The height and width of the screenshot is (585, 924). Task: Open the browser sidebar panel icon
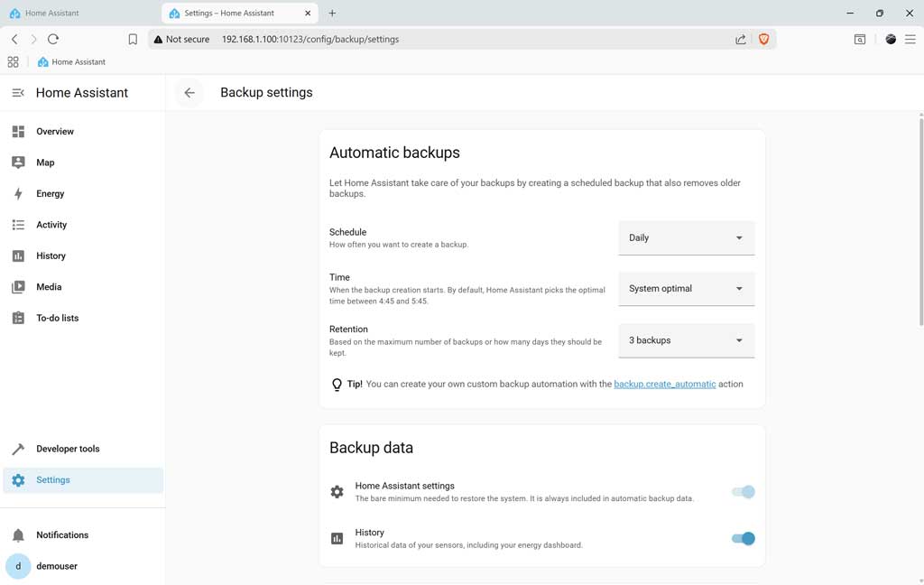[860, 39]
